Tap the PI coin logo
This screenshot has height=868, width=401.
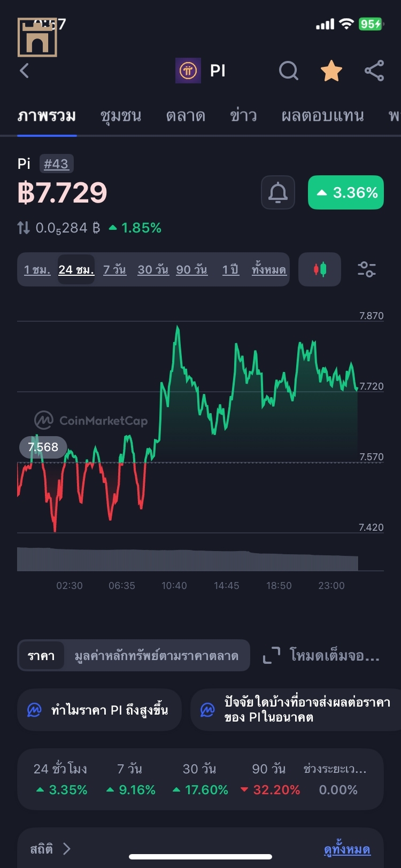tap(188, 71)
